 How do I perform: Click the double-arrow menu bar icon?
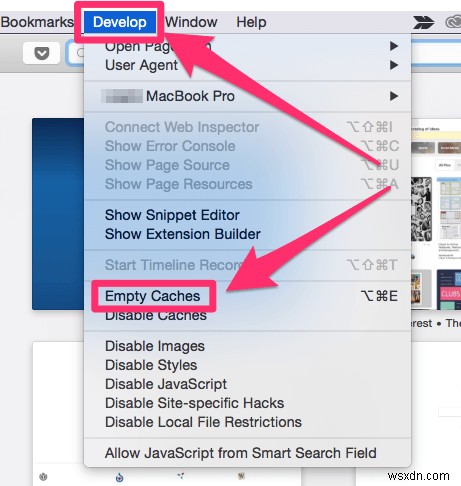click(x=423, y=22)
